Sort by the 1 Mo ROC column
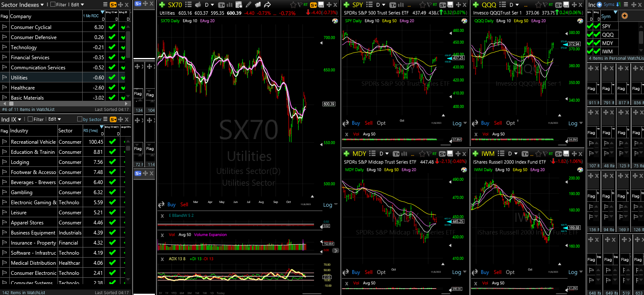 [x=93, y=16]
